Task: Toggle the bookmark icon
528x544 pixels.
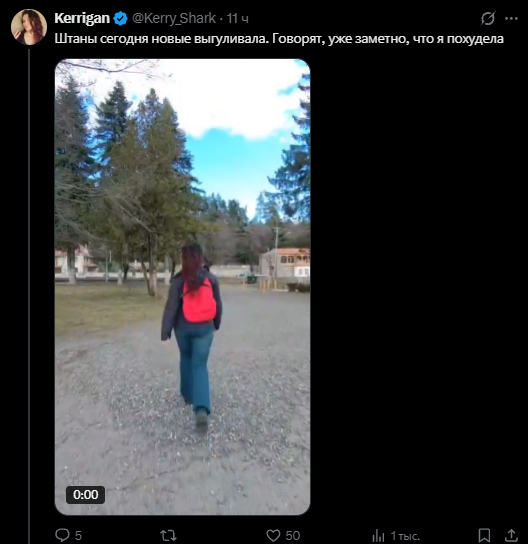Action: 484,535
